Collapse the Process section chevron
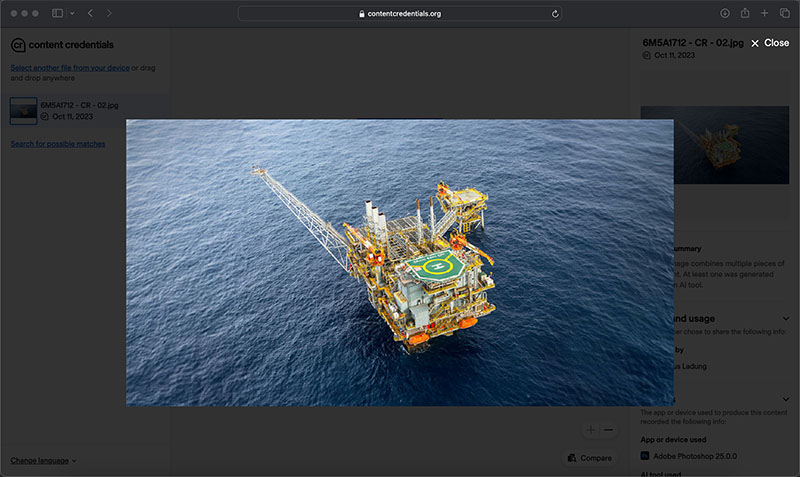Screen dimensions: 800x477 [x=786, y=400]
